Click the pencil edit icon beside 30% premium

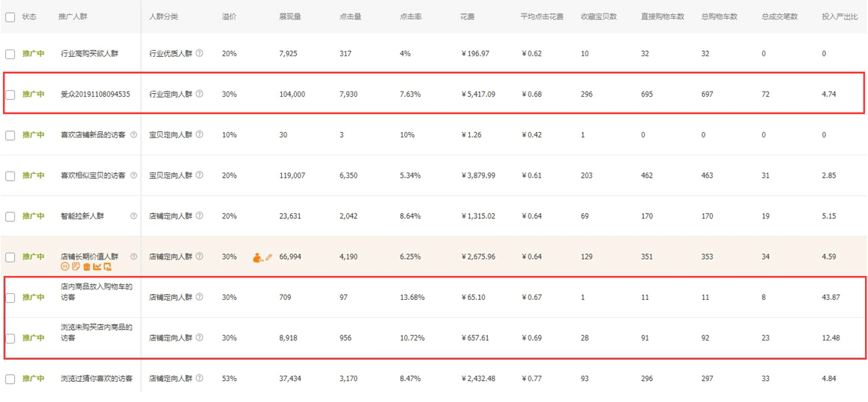269,257
